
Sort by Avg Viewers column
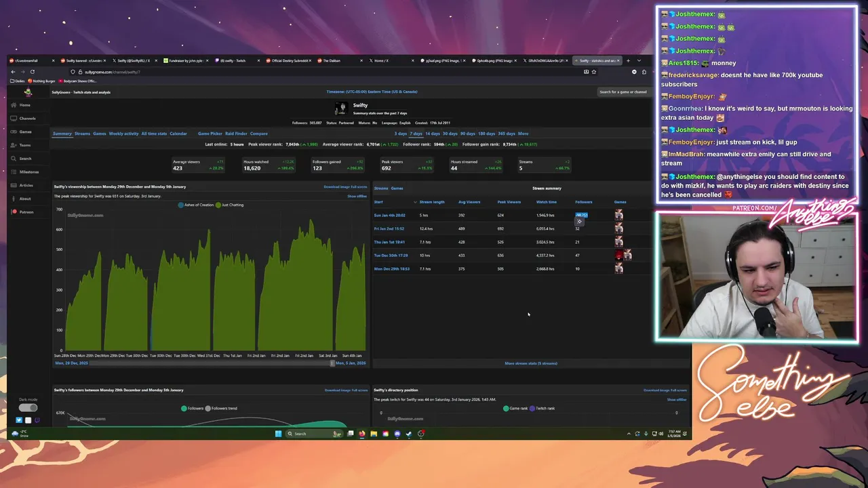tap(469, 202)
